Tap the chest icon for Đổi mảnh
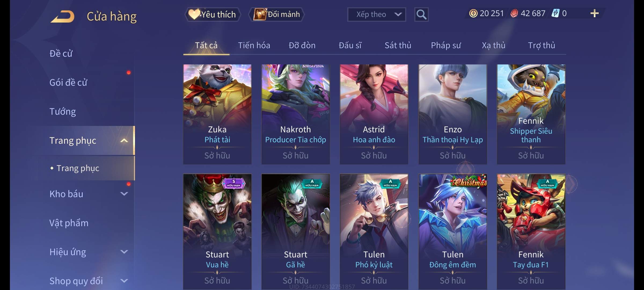644x290 pixels. coord(260,14)
